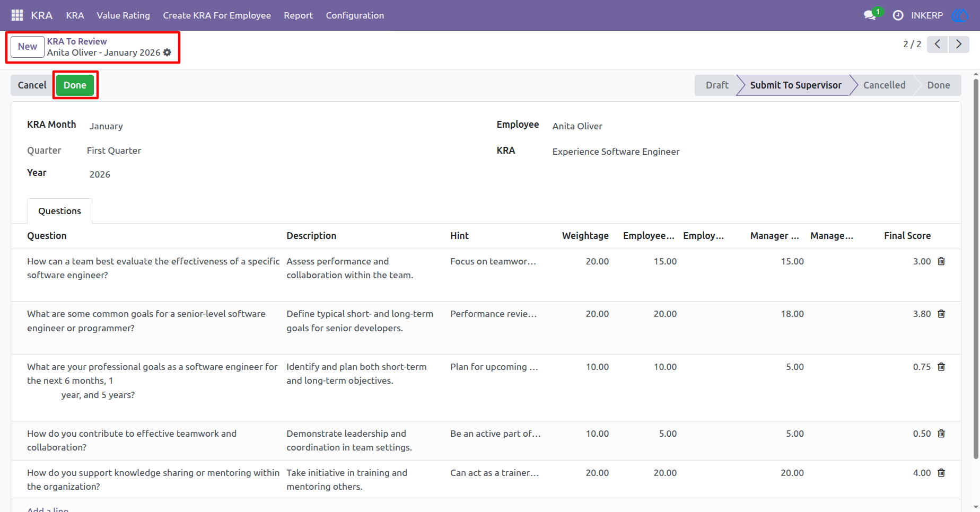The image size is (980, 512).
Task: Select Submit To Supervisor status stage
Action: point(795,85)
